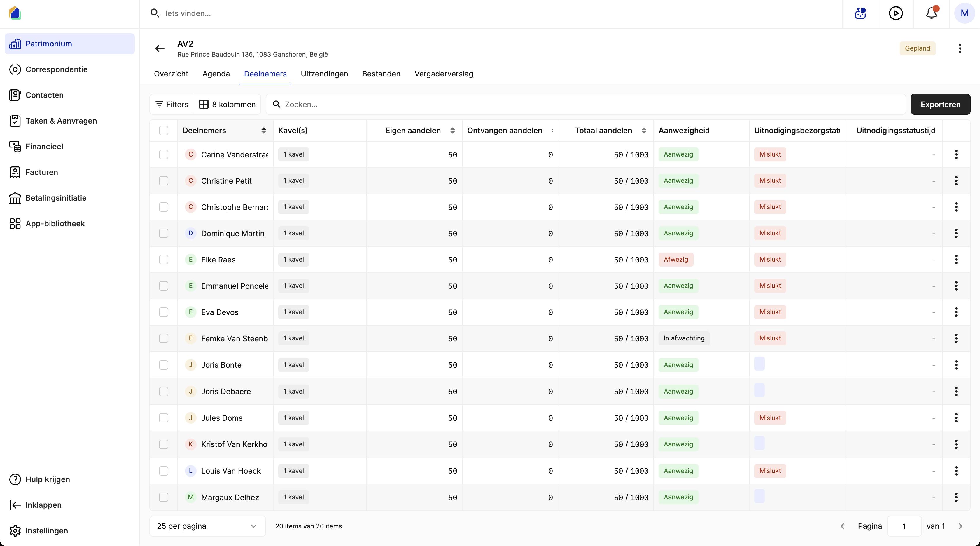
Task: Check the box for Christine Petit
Action: pos(164,181)
